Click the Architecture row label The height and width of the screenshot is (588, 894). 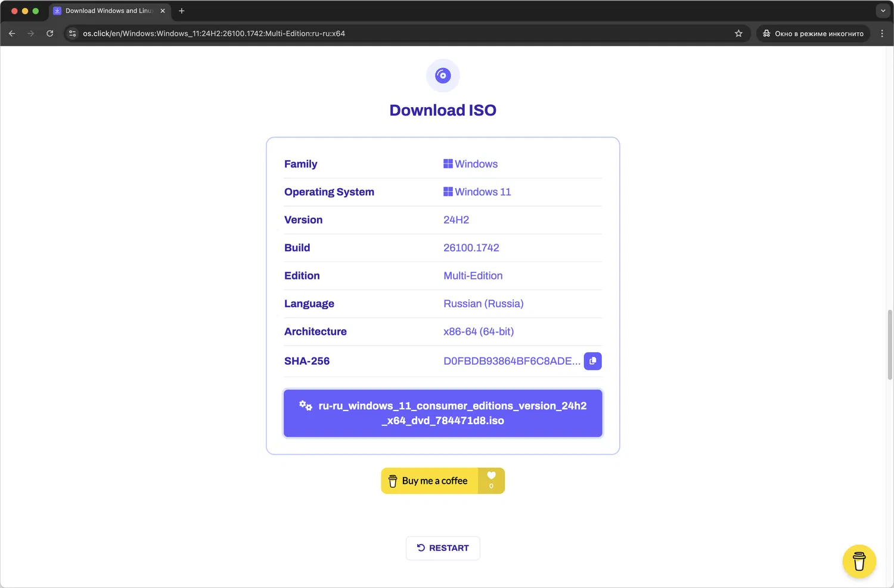pyautogui.click(x=315, y=332)
